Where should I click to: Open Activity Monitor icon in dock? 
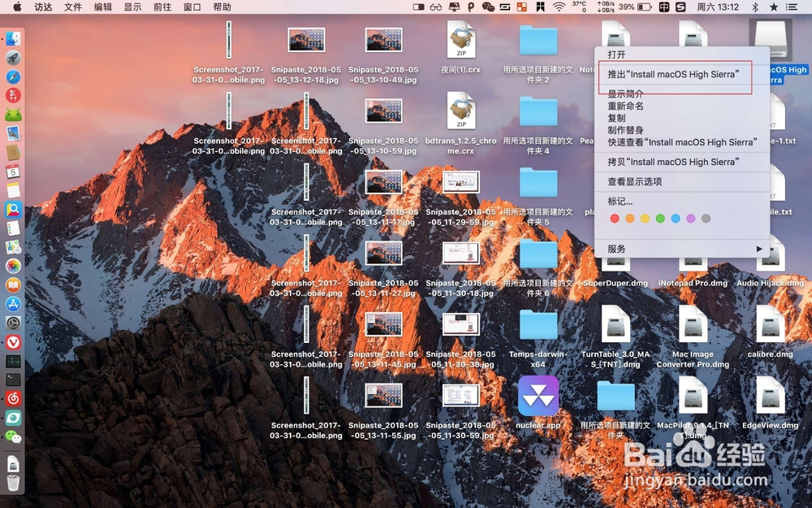pos(14,361)
